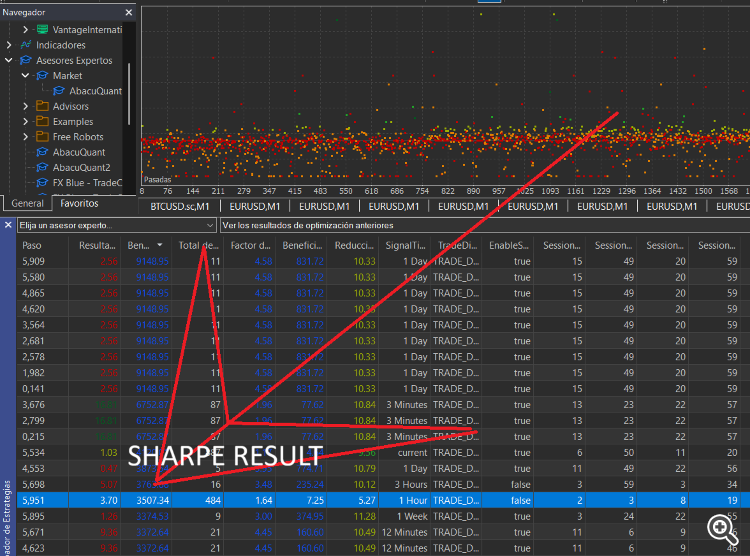The width and height of the screenshot is (750, 556).
Task: Select optimization pass row 4,623
Action: tap(383, 548)
